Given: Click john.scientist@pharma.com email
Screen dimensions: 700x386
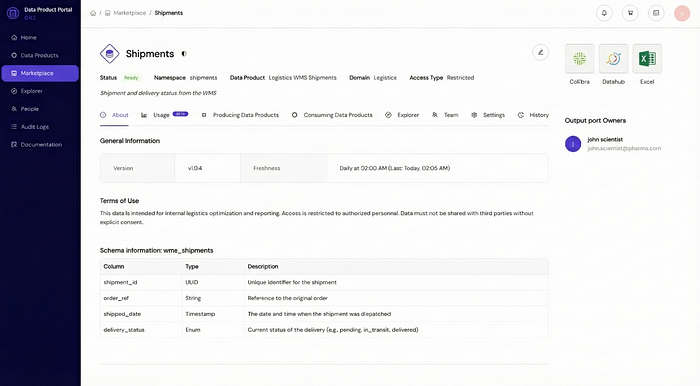Looking at the screenshot, I should tap(624, 148).
